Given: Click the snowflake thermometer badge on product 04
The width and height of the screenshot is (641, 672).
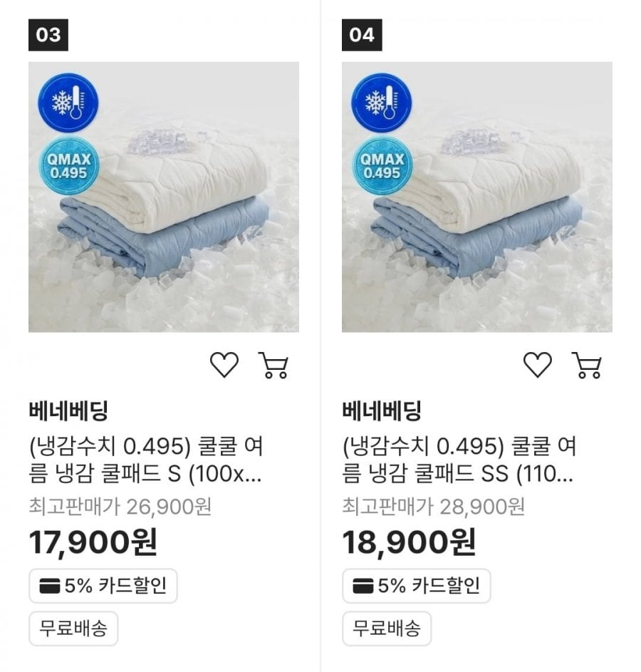Looking at the screenshot, I should click(x=382, y=103).
